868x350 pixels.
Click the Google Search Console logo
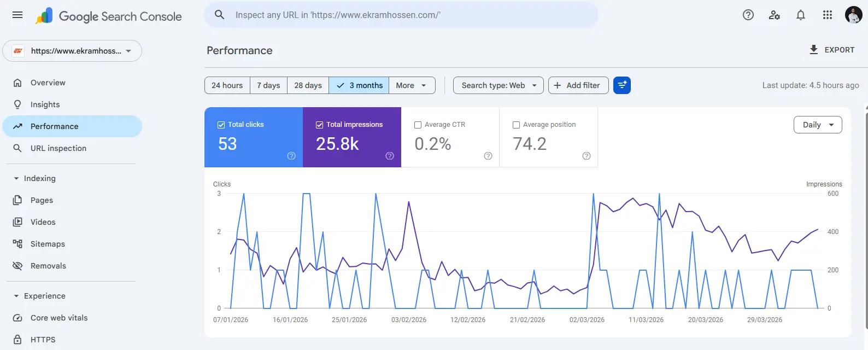pos(108,16)
